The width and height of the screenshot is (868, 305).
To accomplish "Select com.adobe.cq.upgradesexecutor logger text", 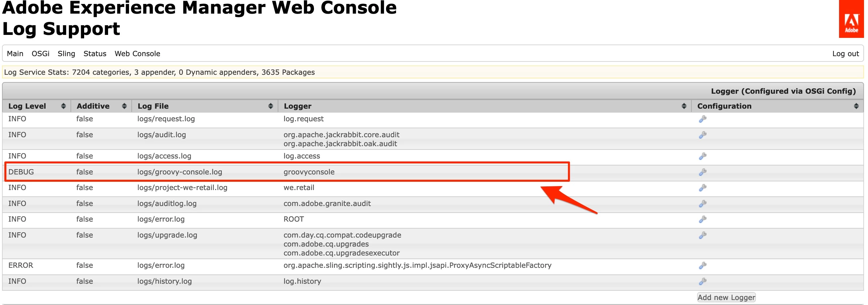I will pyautogui.click(x=341, y=253).
